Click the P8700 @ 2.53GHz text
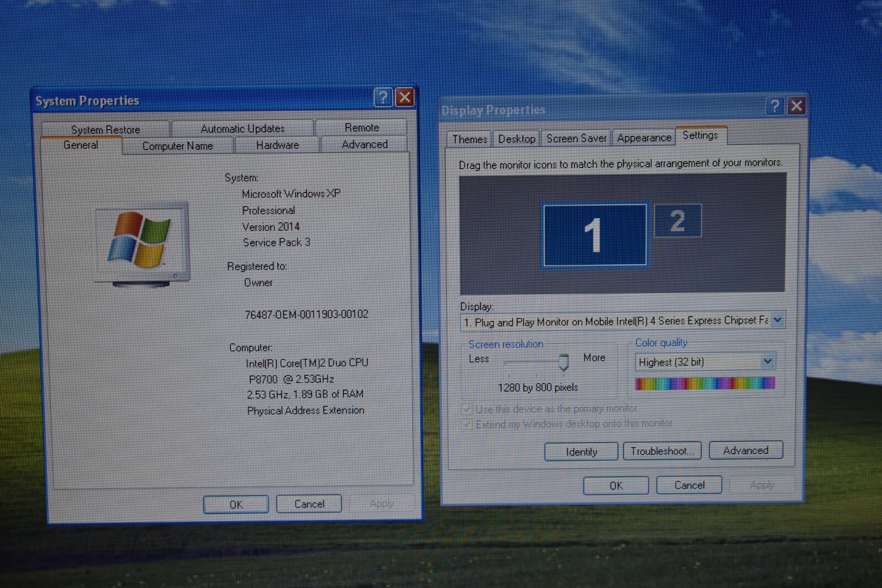 291,379
